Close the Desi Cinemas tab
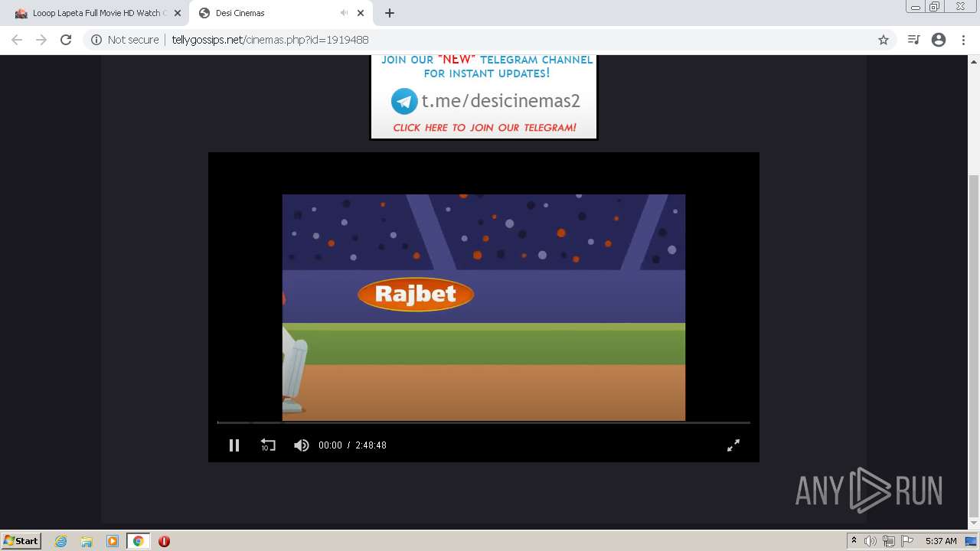This screenshot has height=551, width=980. [361, 13]
